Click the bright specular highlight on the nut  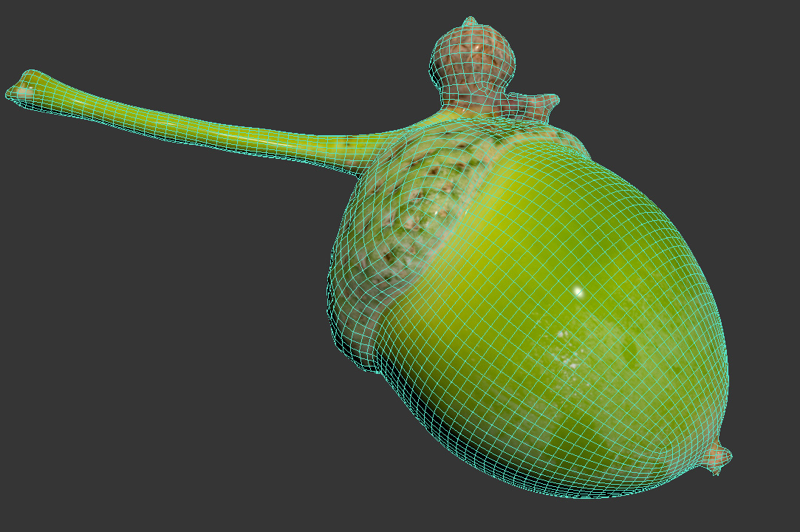pyautogui.click(x=578, y=293)
